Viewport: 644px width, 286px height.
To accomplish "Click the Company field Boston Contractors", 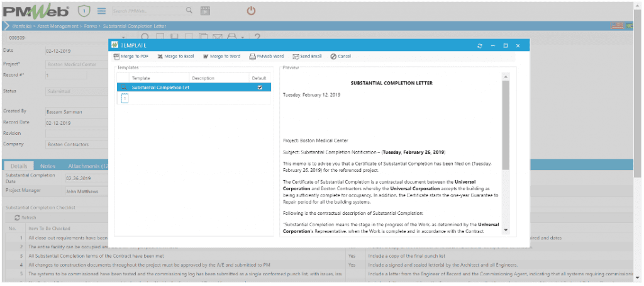I will [x=76, y=144].
